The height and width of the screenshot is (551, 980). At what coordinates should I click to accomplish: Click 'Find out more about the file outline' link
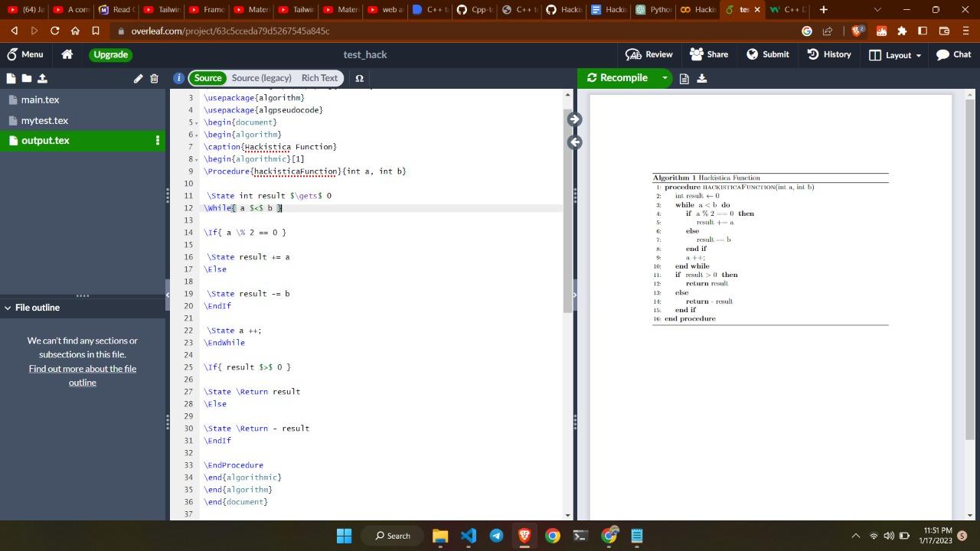click(83, 376)
